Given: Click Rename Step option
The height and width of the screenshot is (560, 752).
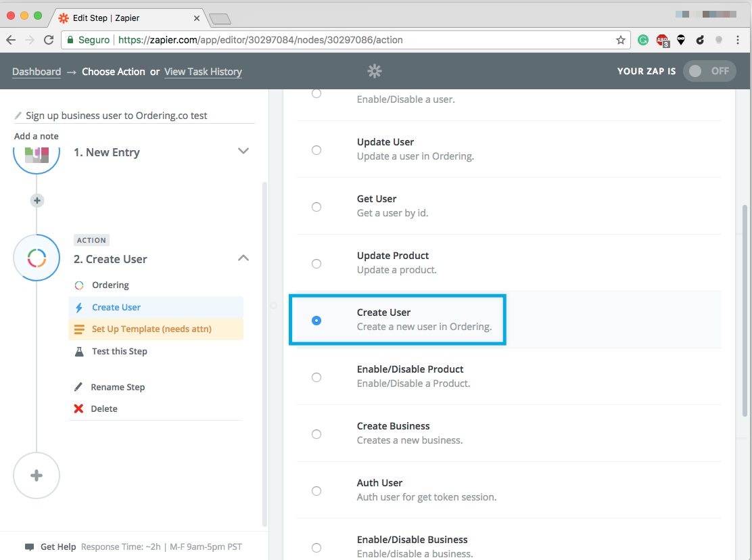Looking at the screenshot, I should 118,387.
